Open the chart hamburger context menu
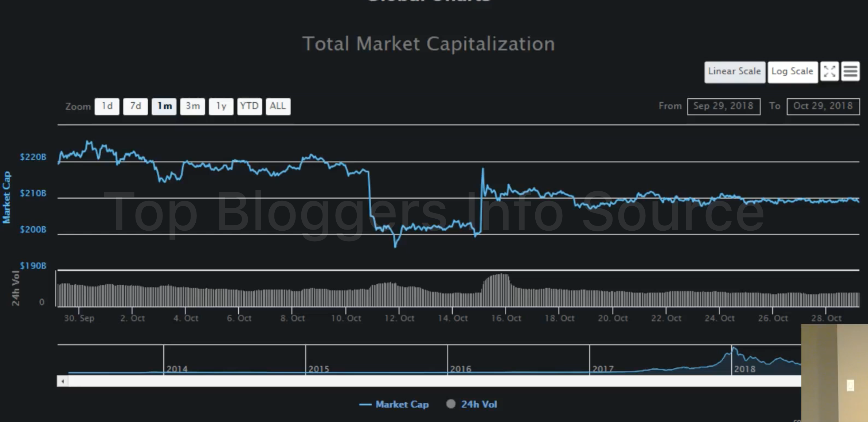 (x=850, y=71)
